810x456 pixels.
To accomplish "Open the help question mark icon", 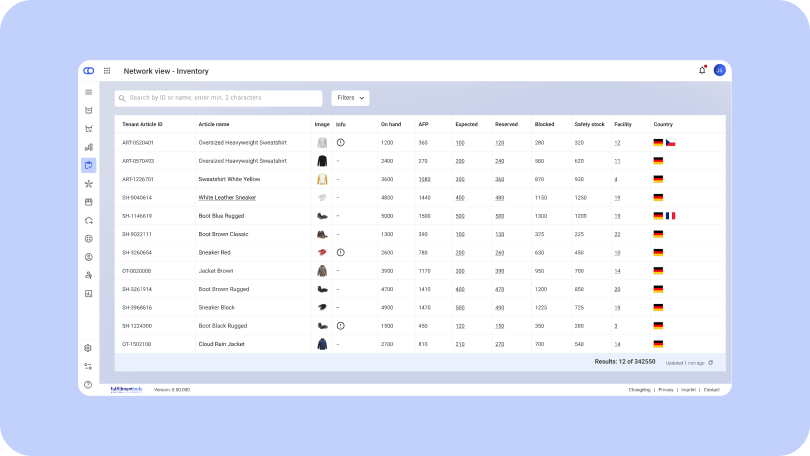I will coord(88,385).
